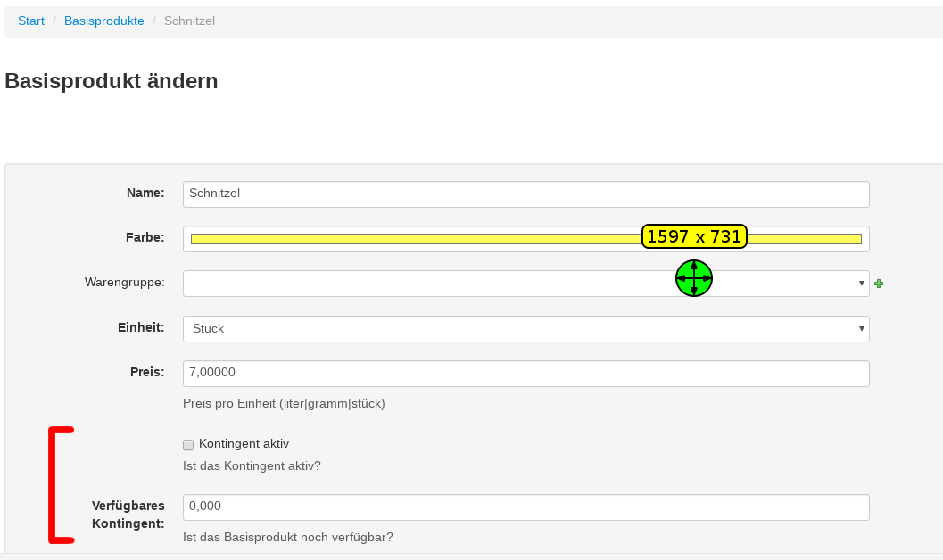
Task: Focus the Name field containing Schnitzel
Action: [x=525, y=194]
